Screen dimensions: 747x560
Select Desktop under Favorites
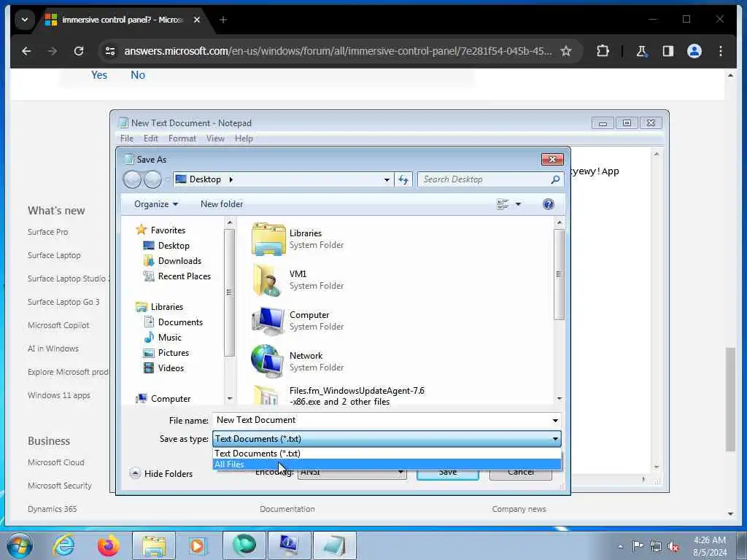(174, 245)
